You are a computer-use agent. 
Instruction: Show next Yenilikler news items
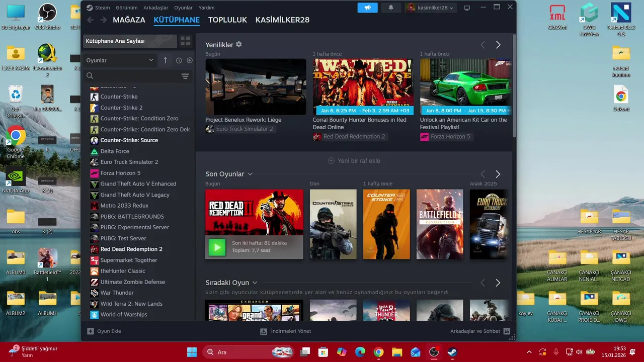tap(498, 45)
